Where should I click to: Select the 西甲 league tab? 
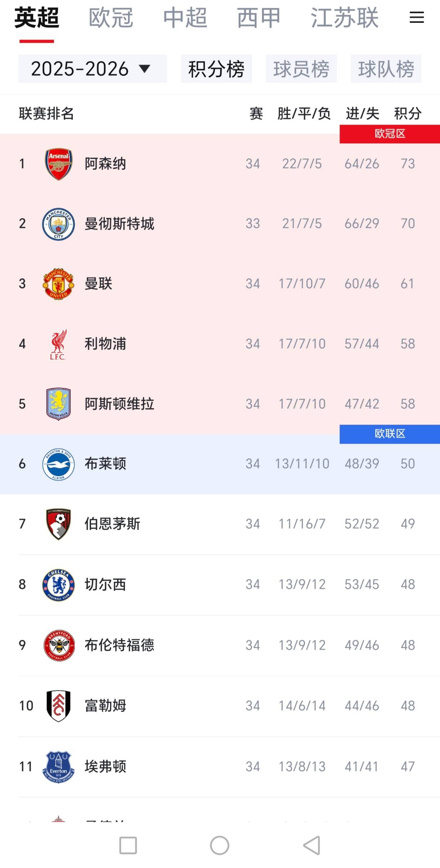point(259,17)
